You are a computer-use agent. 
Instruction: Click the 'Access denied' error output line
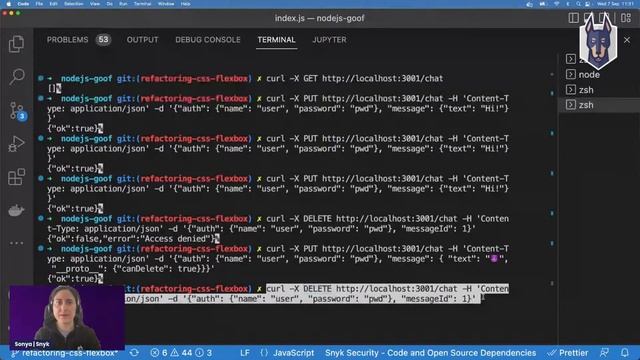click(133, 239)
